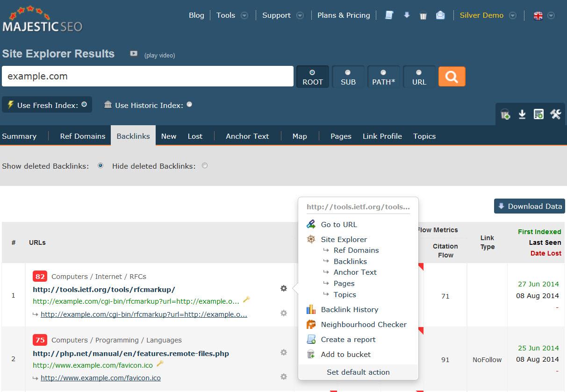The width and height of the screenshot is (567, 392).
Task: Click the add-to-bucket icon in the right toolbar
Action: point(505,114)
